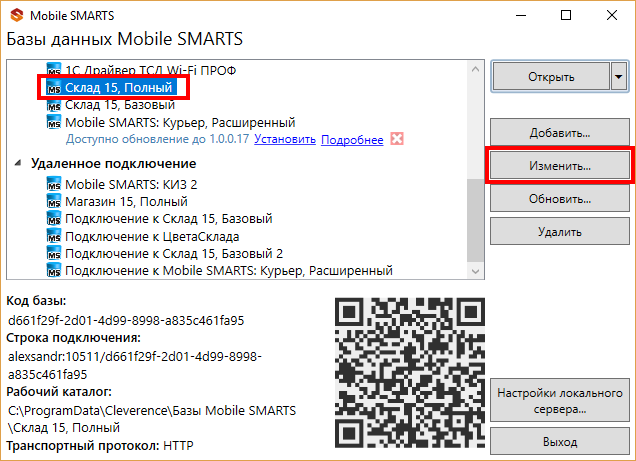Click database icon next to Склад 15, Базовый
Screen dimensions: 636x461
click(54, 105)
